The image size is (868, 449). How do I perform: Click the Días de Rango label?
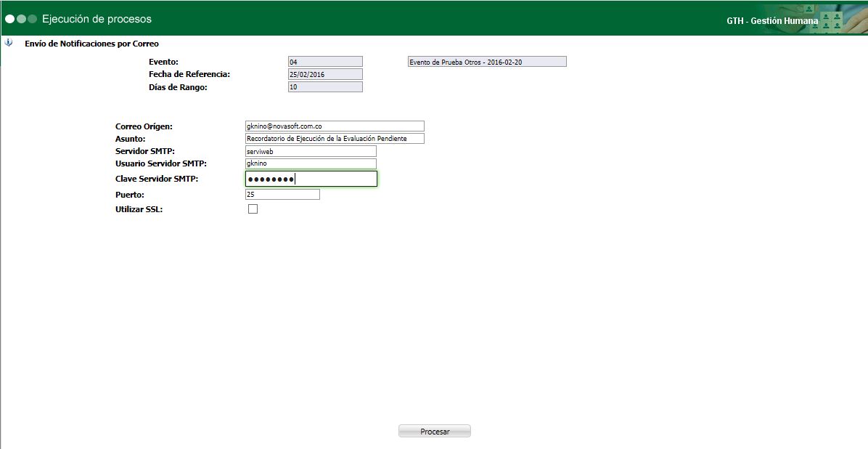(178, 87)
